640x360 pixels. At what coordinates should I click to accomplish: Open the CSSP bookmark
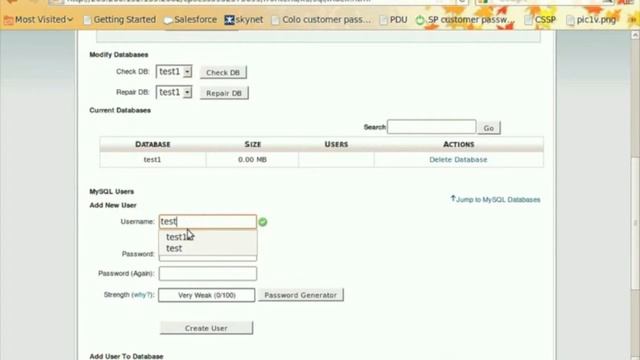(x=540, y=20)
